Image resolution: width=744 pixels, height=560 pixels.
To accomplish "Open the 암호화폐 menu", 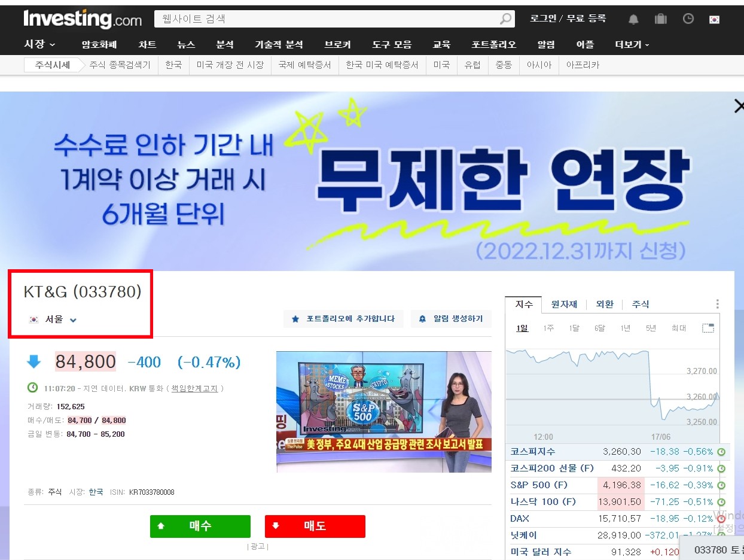I will click(99, 44).
